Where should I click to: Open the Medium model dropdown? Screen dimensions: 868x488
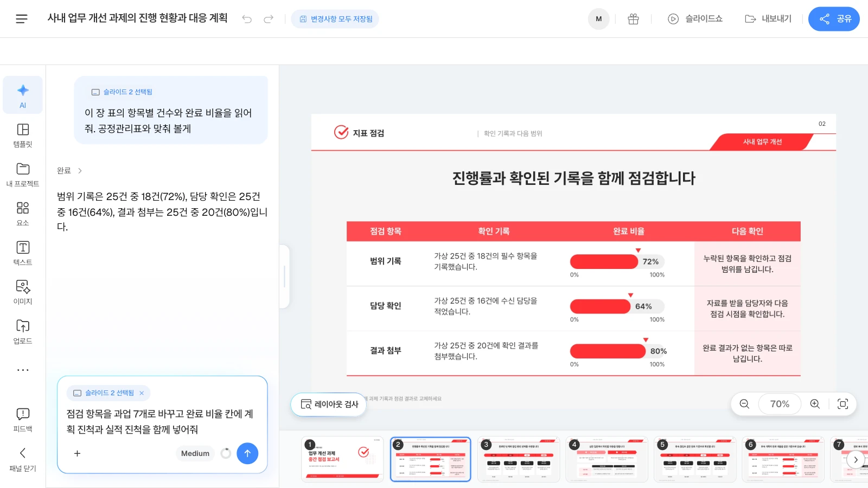195,453
